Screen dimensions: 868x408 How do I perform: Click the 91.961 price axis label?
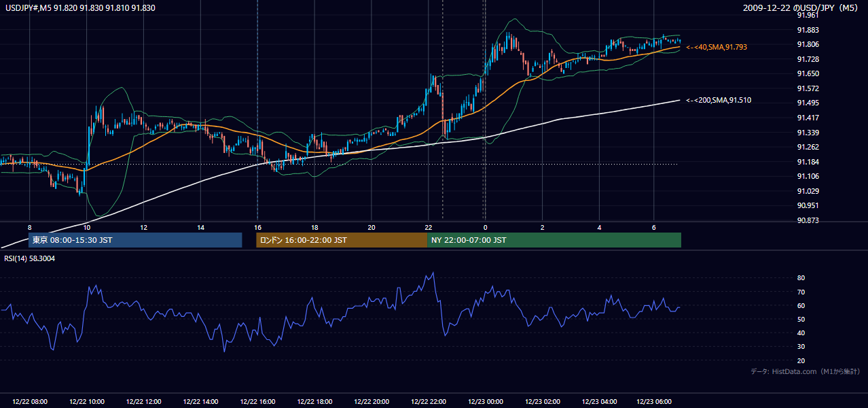pyautogui.click(x=807, y=15)
